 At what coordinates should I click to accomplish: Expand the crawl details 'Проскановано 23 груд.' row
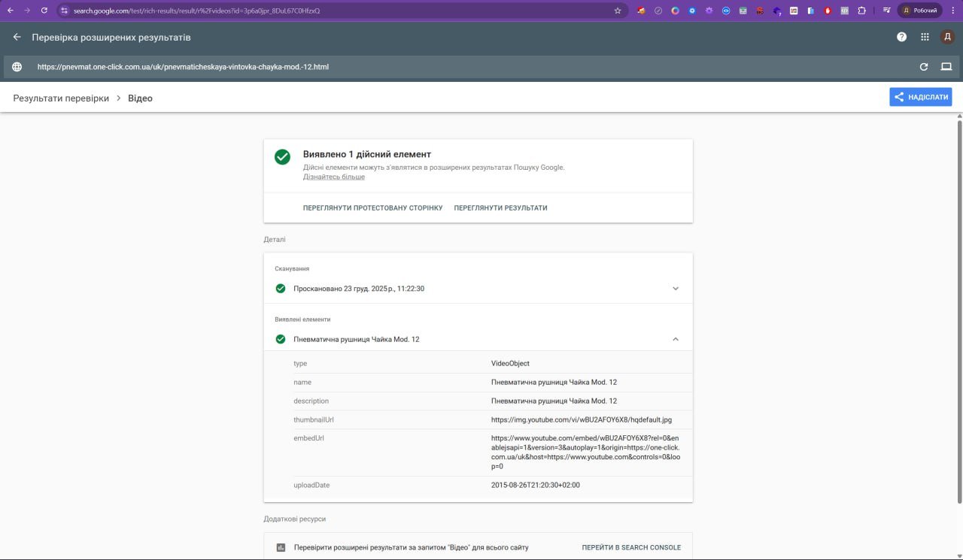pyautogui.click(x=675, y=289)
